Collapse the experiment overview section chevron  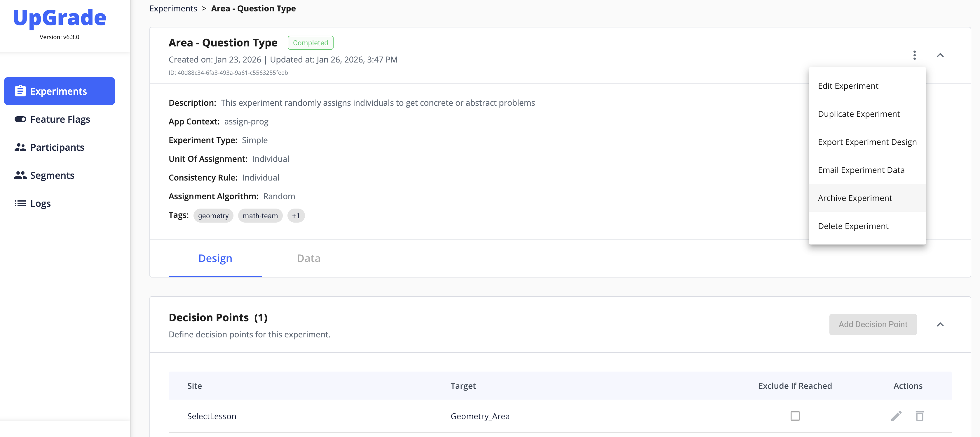pos(940,55)
